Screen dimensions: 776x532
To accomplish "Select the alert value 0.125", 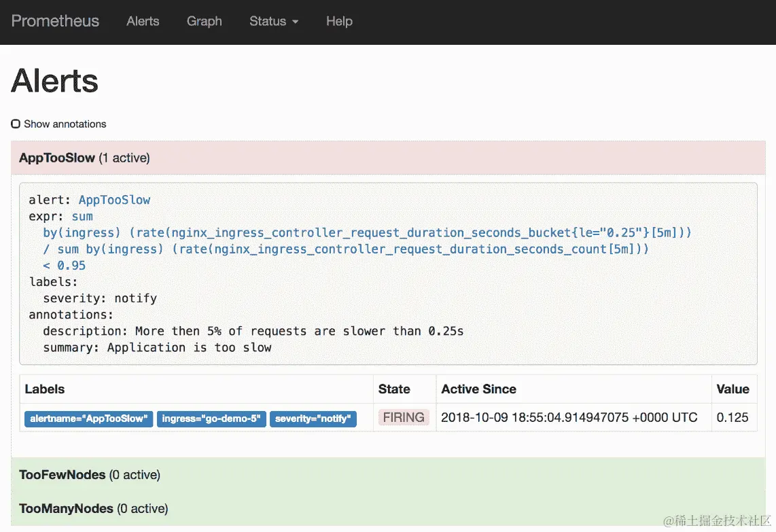I will coord(732,418).
